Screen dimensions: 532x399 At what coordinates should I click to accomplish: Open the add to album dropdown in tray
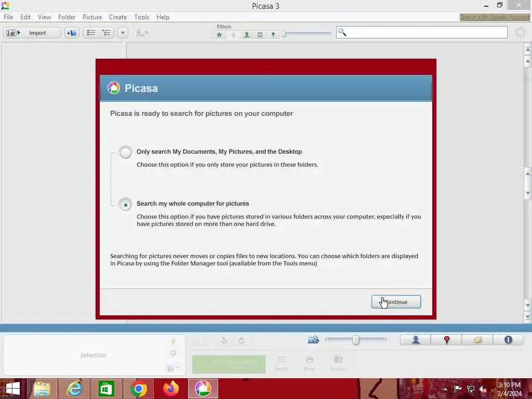(173, 368)
